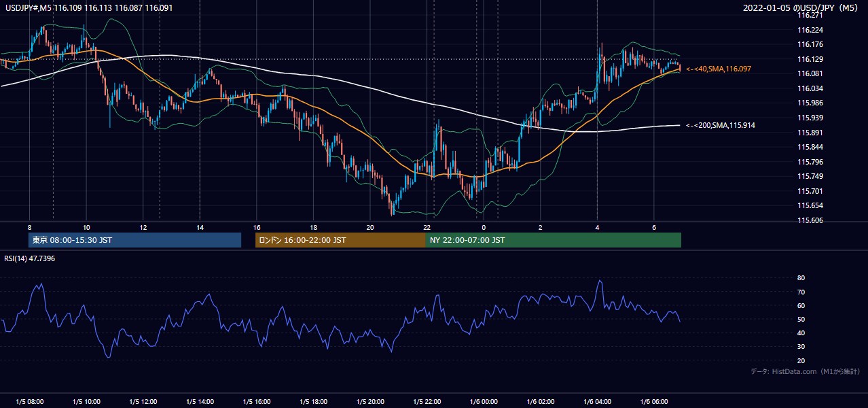868x408 pixels.
Task: Click midnight hour label 0 under price chart
Action: point(484,227)
